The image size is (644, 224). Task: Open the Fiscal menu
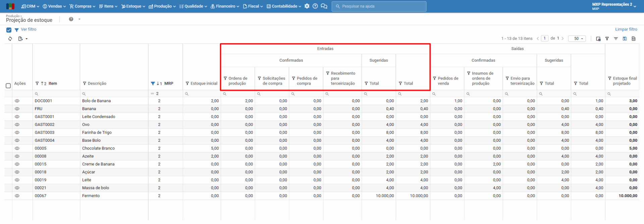[253, 6]
